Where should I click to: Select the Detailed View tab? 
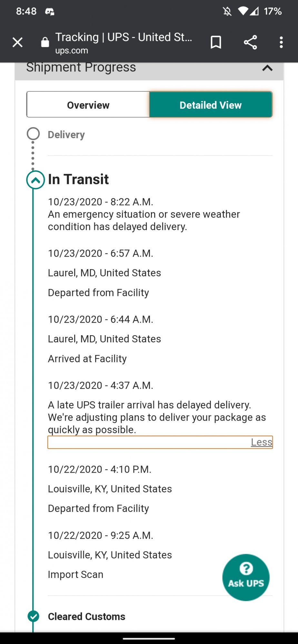point(211,105)
